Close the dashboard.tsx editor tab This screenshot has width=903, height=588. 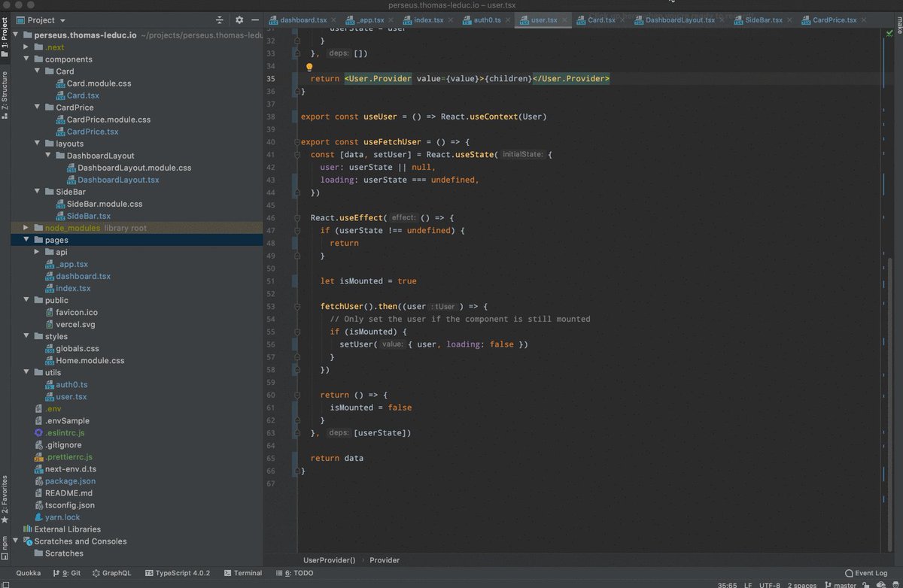[335, 20]
